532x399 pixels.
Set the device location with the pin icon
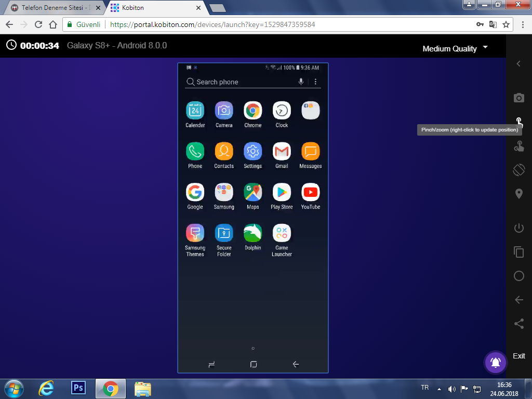(519, 194)
